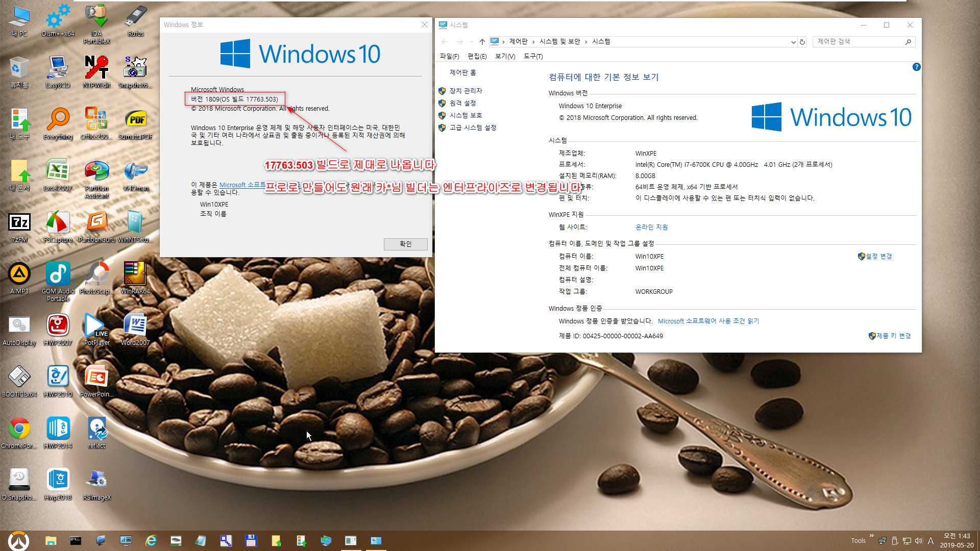Launch Partition Assistant from the desktop
This screenshot has width=980, height=551.
pos(96,179)
